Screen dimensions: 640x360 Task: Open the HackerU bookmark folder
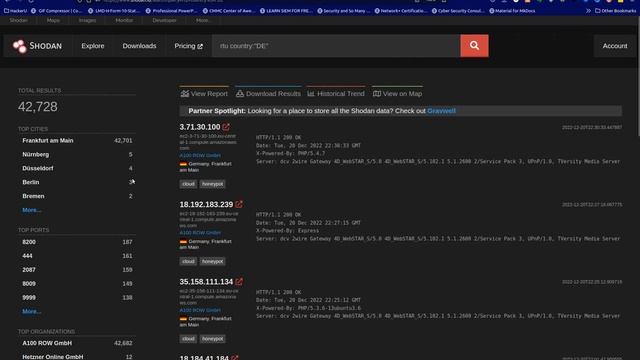coord(15,11)
